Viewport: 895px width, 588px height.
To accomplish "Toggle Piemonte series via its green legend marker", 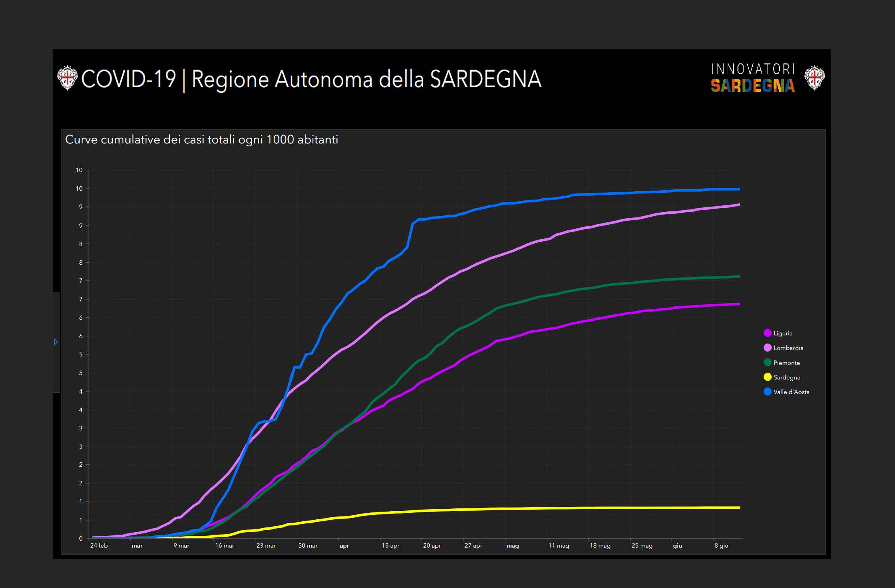I will 767,362.
